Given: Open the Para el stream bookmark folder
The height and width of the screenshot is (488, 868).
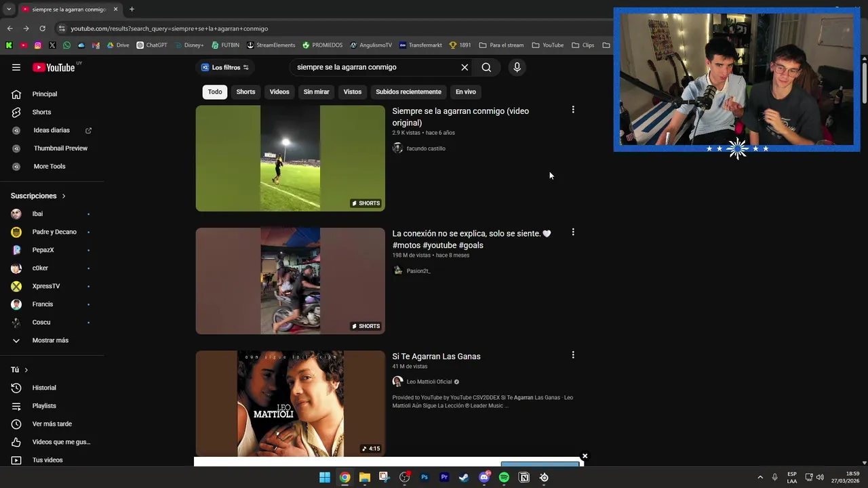Looking at the screenshot, I should tap(501, 45).
